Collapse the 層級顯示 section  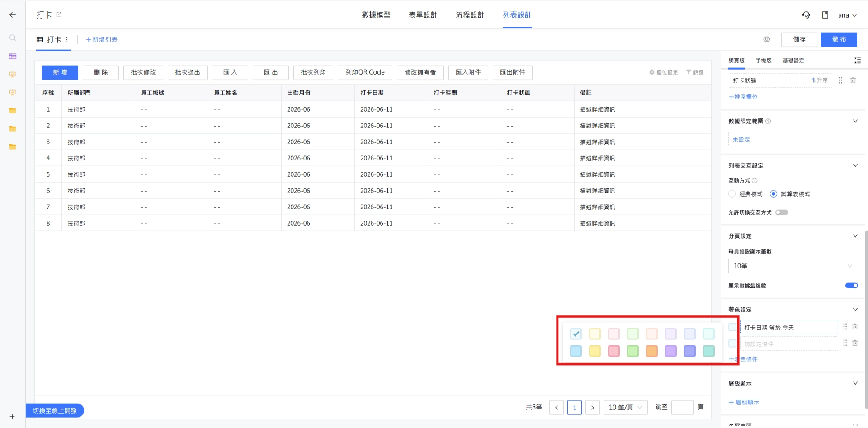click(x=855, y=383)
